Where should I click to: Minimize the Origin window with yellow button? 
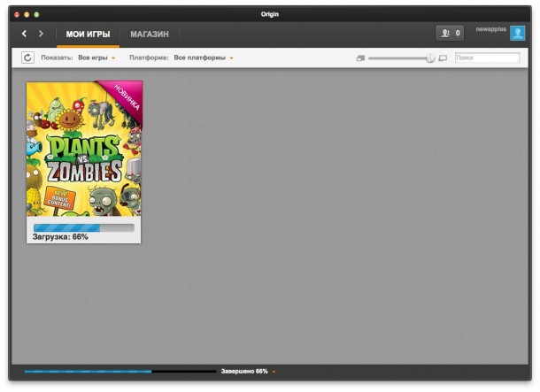tap(27, 14)
